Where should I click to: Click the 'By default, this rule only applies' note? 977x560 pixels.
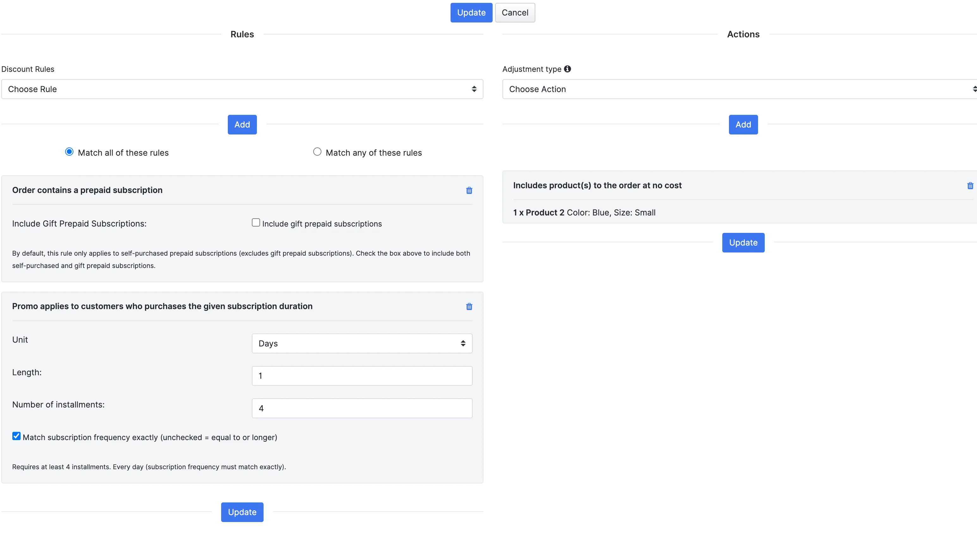(x=241, y=260)
